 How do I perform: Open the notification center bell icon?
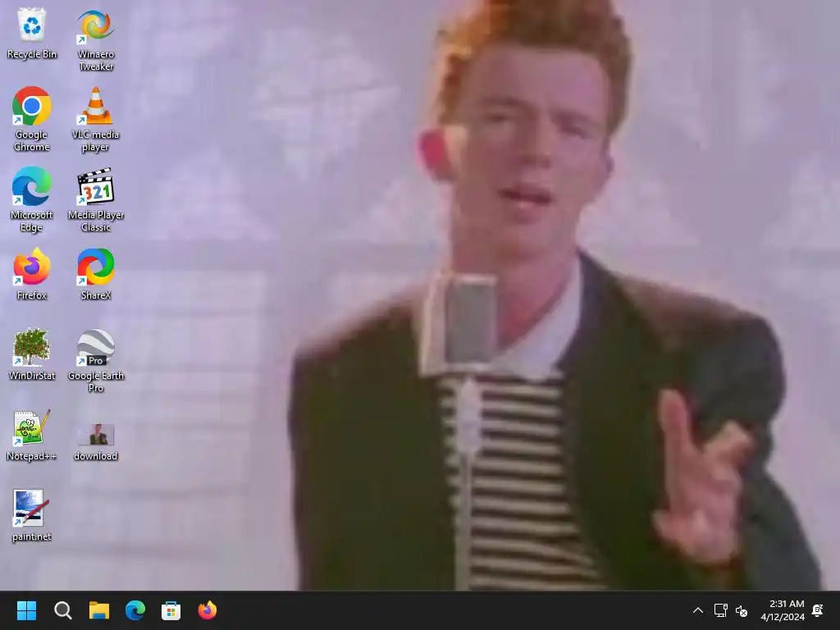(x=818, y=610)
